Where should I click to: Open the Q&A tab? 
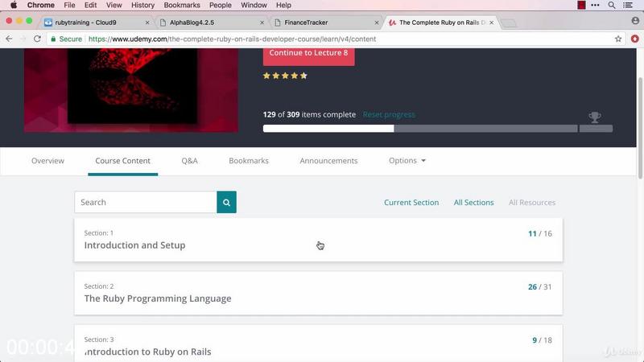click(189, 160)
